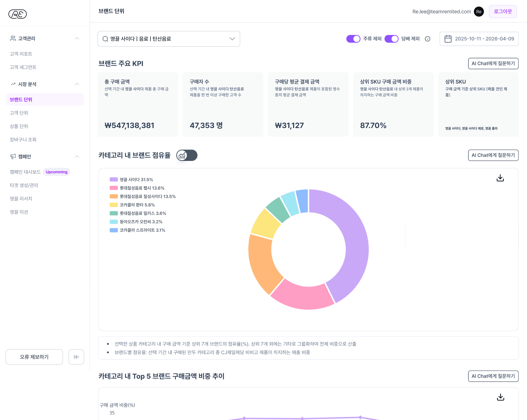Click the calendar icon in date range
This screenshot has width=527, height=420.
pyautogui.click(x=448, y=39)
